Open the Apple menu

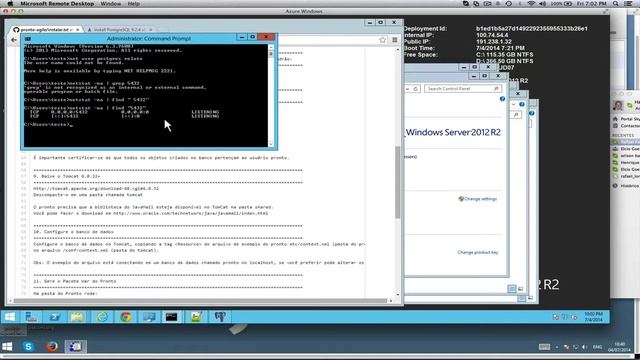pyautogui.click(x=11, y=4)
